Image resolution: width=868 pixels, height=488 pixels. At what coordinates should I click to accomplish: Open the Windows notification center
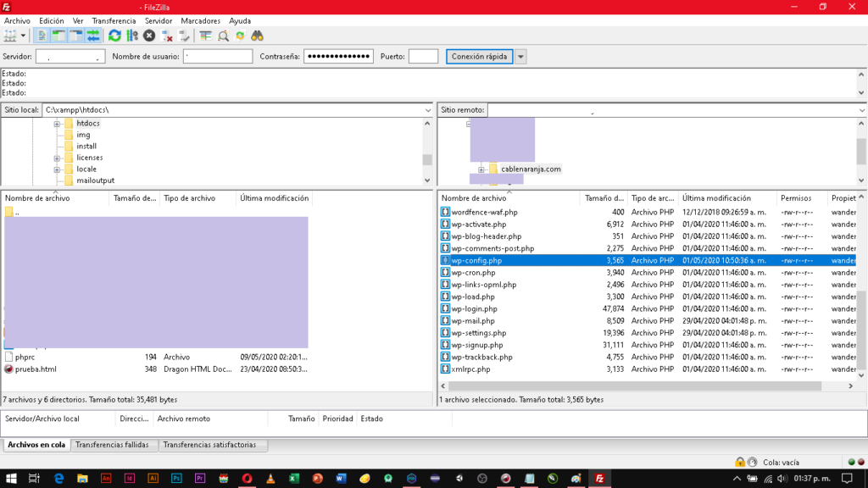847,479
